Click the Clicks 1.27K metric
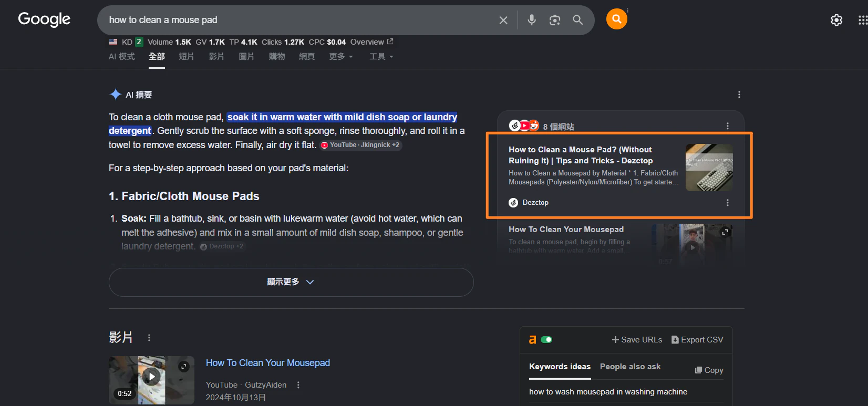This screenshot has width=868, height=406. click(x=283, y=42)
